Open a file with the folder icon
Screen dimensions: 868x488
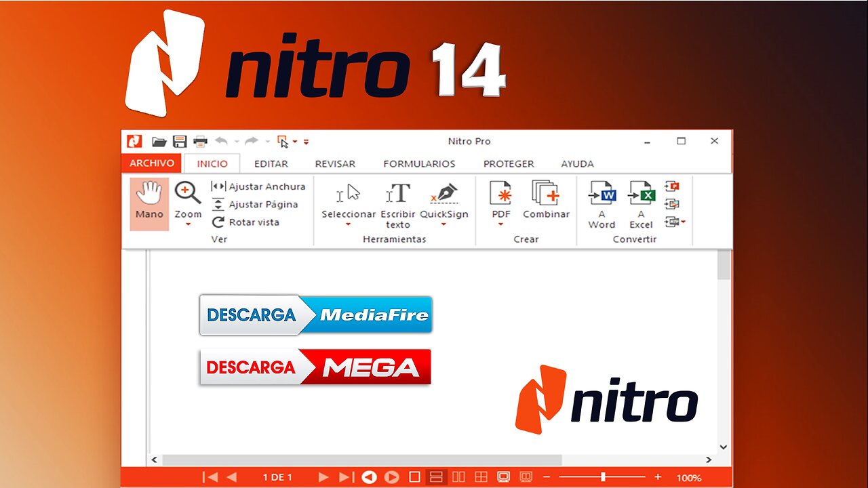tap(159, 142)
